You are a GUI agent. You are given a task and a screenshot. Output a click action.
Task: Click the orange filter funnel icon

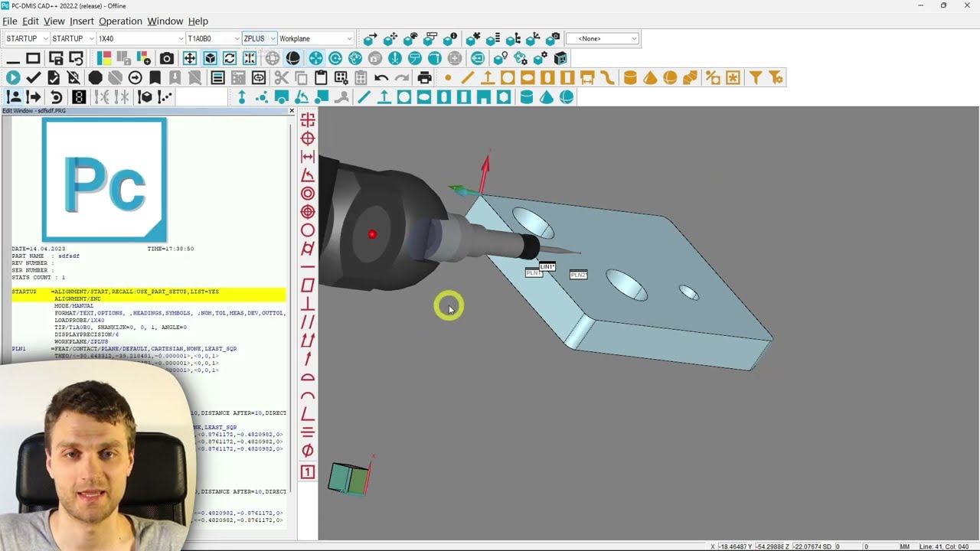click(x=756, y=77)
